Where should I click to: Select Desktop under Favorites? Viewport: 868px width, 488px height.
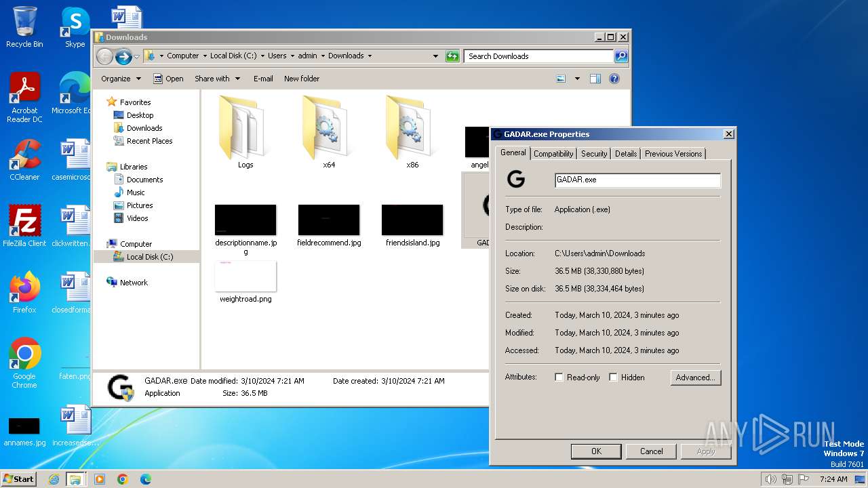140,115
